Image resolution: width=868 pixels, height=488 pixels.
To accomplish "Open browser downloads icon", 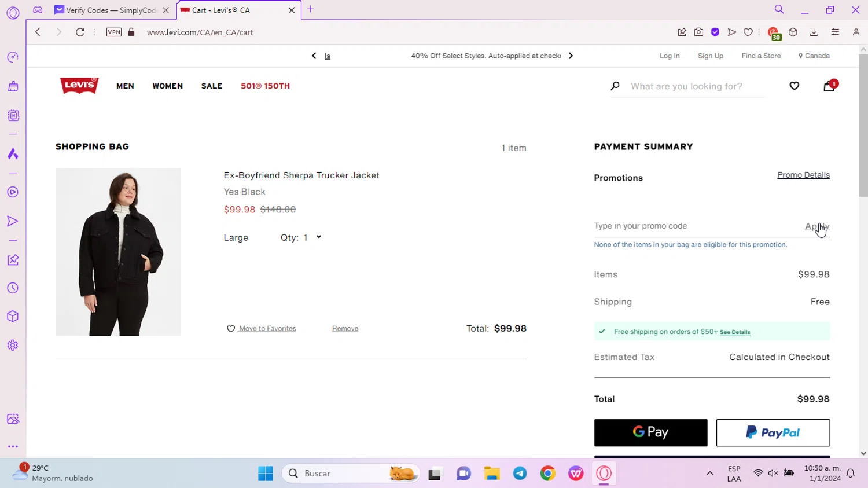I will pyautogui.click(x=814, y=32).
